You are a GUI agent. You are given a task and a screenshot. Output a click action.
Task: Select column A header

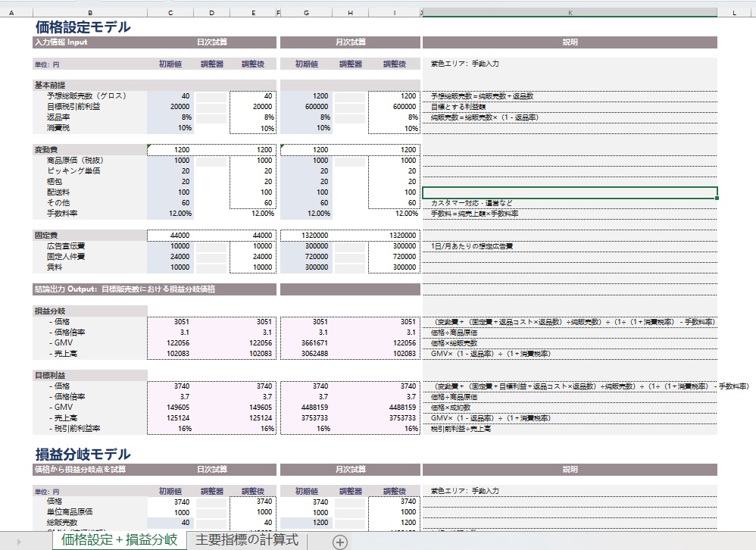tap(11, 13)
